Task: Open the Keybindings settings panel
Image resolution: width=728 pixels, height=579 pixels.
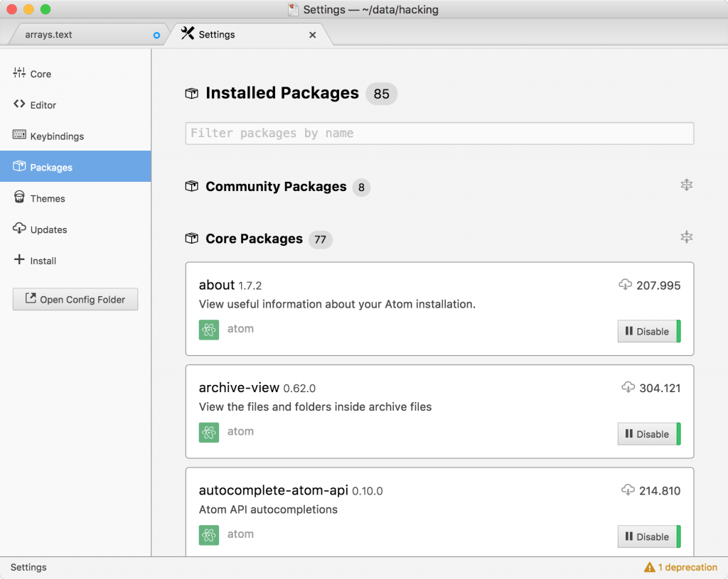Action: coord(57,136)
